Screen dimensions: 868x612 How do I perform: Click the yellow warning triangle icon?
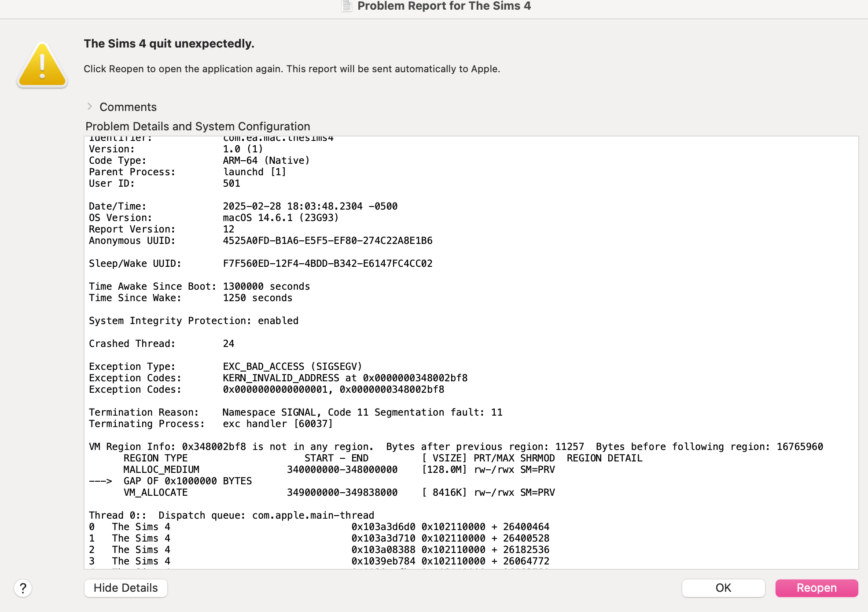[42, 66]
